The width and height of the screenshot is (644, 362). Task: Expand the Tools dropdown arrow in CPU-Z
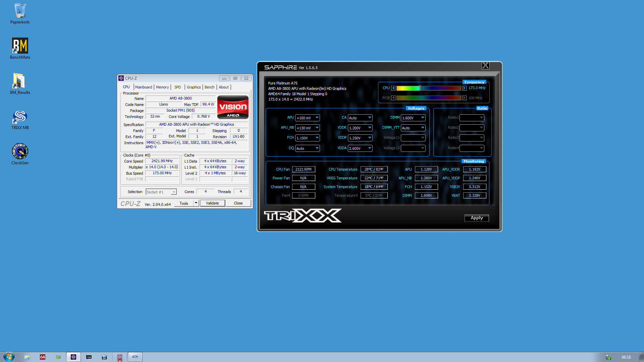click(x=196, y=203)
